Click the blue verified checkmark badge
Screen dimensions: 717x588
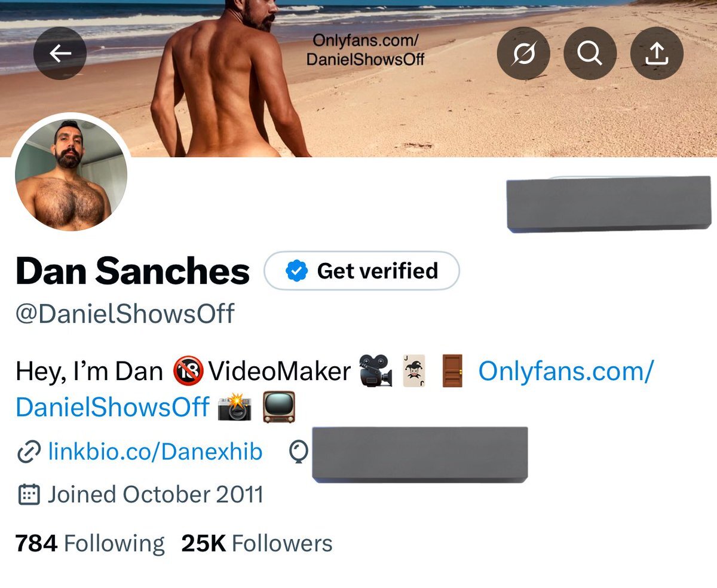coord(296,271)
